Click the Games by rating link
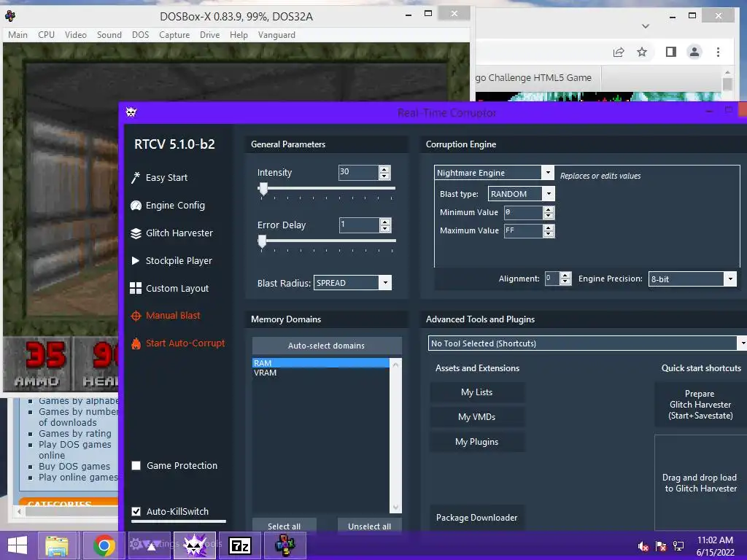 coord(75,433)
